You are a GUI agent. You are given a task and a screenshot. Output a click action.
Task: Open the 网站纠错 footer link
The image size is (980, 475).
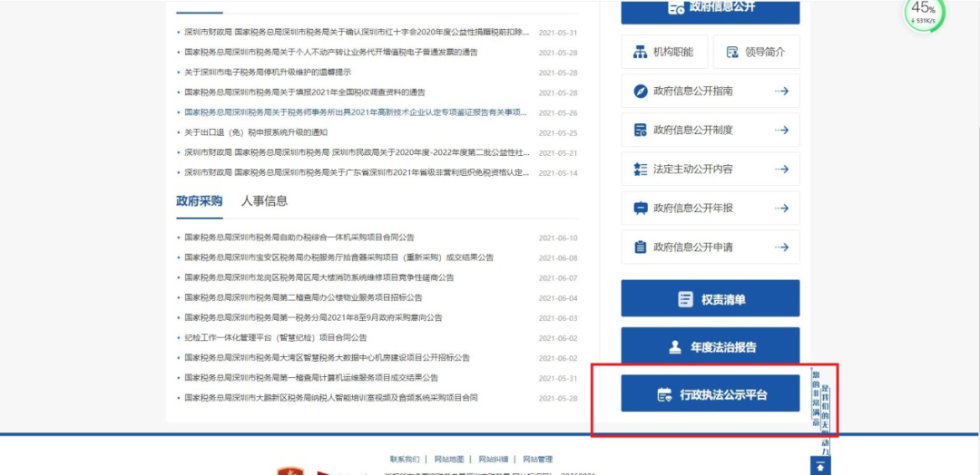coord(494,460)
